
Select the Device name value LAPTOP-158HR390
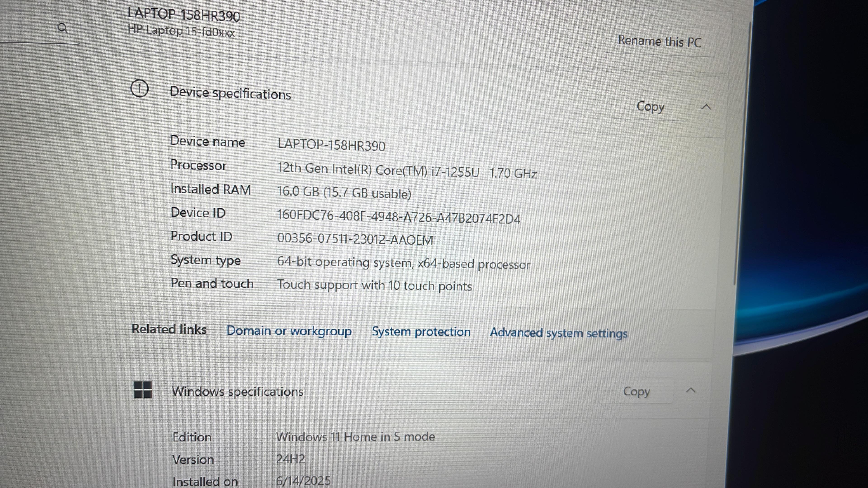[331, 145]
